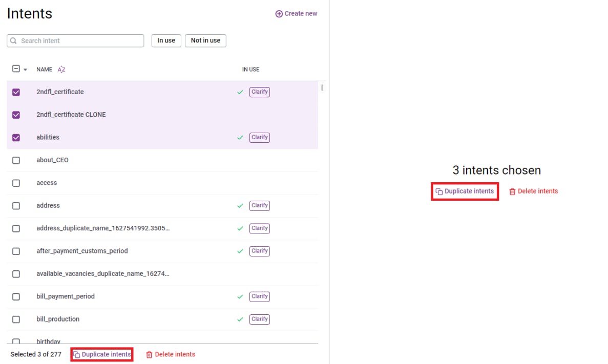Click the Selected 3 of 277 label
This screenshot has height=364, width=608.
click(x=36, y=354)
